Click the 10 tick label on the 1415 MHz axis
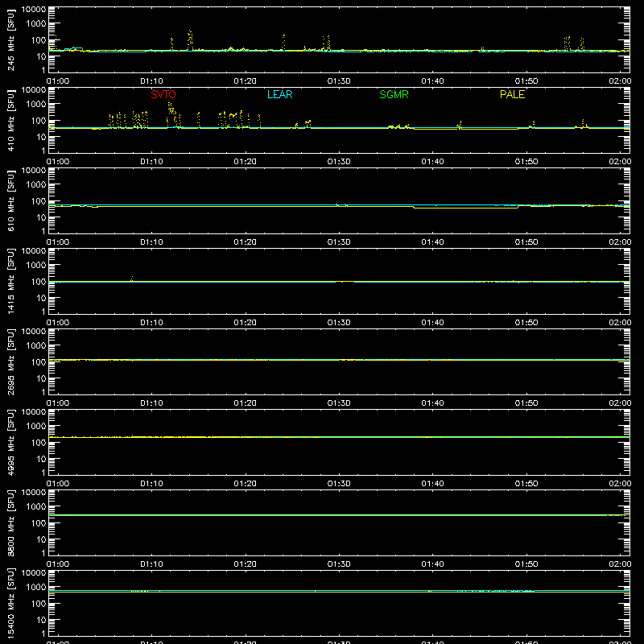Image resolution: width=644 pixels, height=644 pixels. (x=41, y=298)
